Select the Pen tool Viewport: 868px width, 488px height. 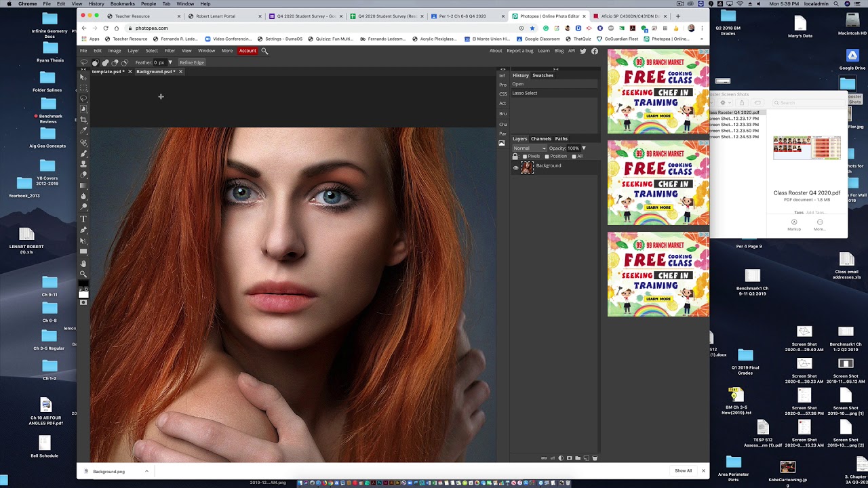[x=83, y=230]
